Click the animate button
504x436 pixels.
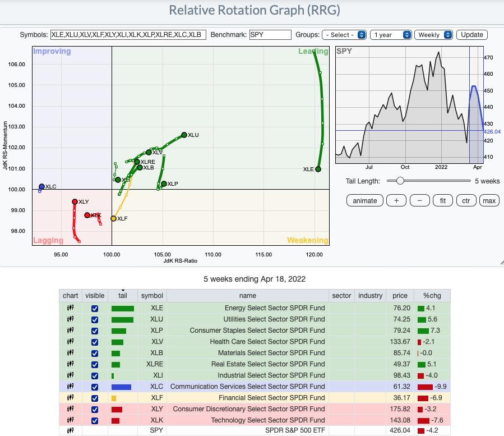coord(365,201)
